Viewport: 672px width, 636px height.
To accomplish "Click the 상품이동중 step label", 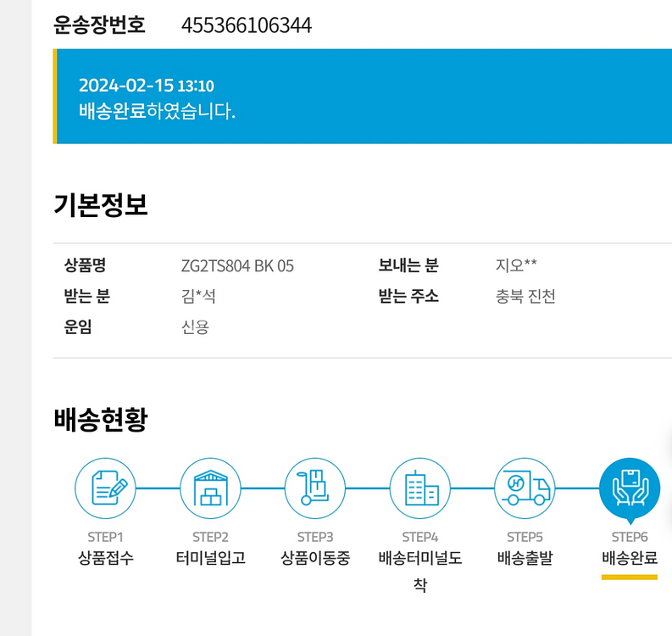I will click(315, 557).
